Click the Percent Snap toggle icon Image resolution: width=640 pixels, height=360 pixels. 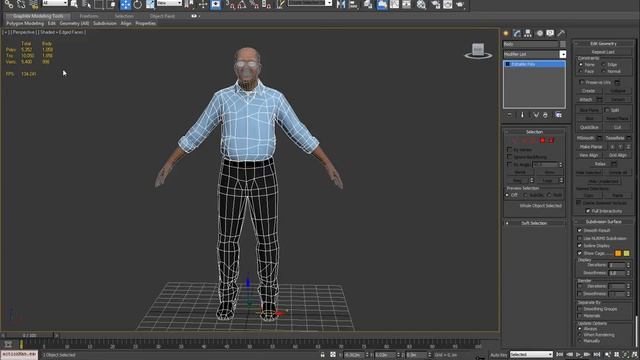pyautogui.click(x=254, y=4)
